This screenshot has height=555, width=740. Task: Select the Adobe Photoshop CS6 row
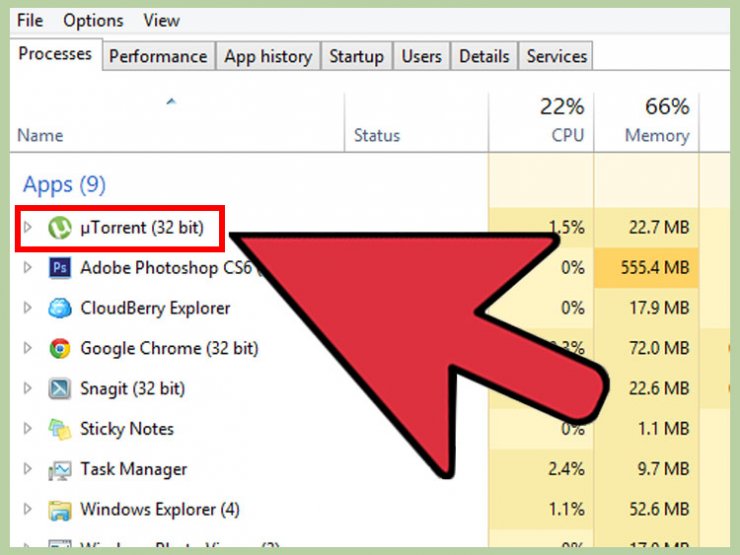(x=370, y=268)
